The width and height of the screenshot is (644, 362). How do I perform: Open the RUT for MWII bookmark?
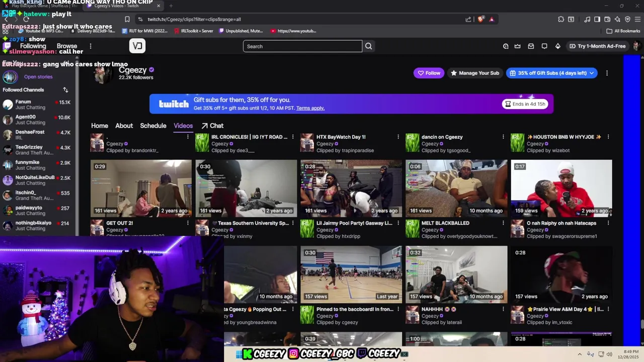coord(144,31)
